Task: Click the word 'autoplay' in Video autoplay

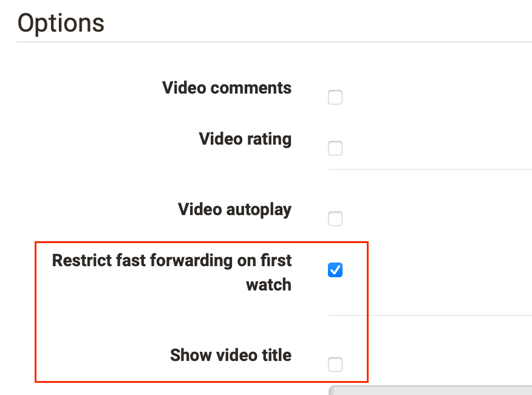Action: click(x=259, y=210)
